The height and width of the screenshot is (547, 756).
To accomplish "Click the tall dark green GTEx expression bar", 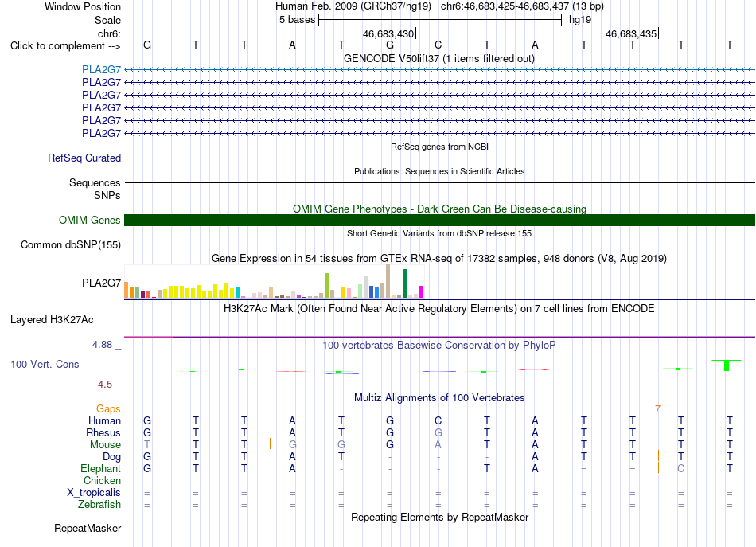I will point(404,283).
